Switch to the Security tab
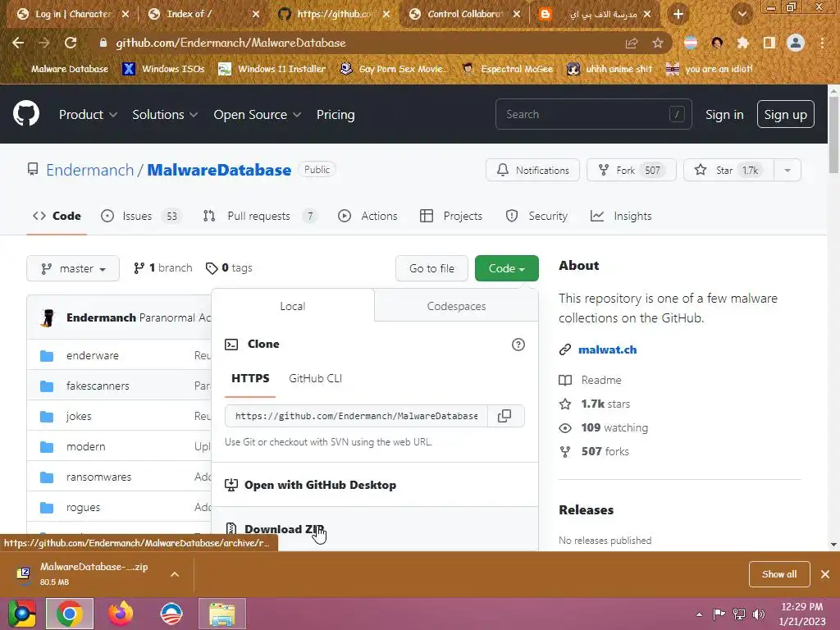Viewport: 840px width, 630px height. tap(536, 217)
